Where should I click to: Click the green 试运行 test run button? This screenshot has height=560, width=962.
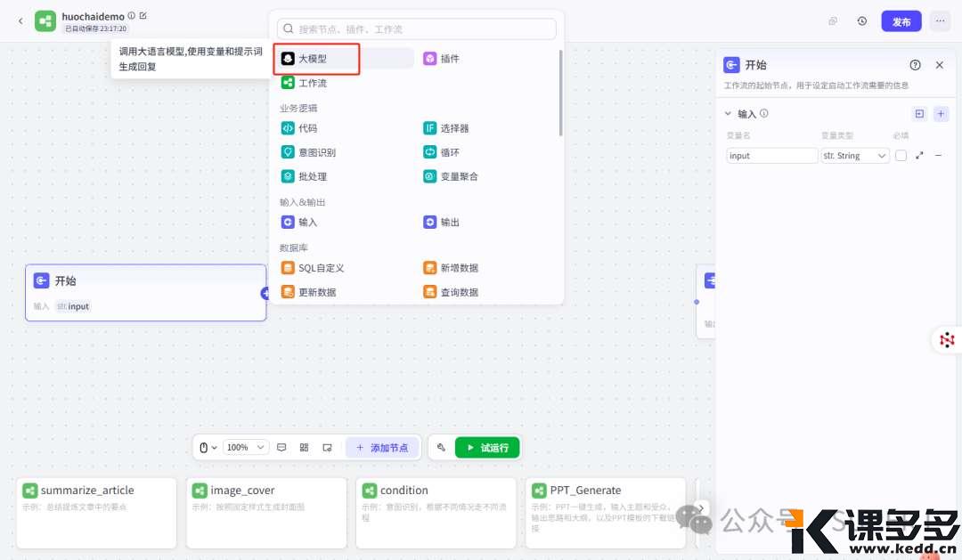pos(486,447)
